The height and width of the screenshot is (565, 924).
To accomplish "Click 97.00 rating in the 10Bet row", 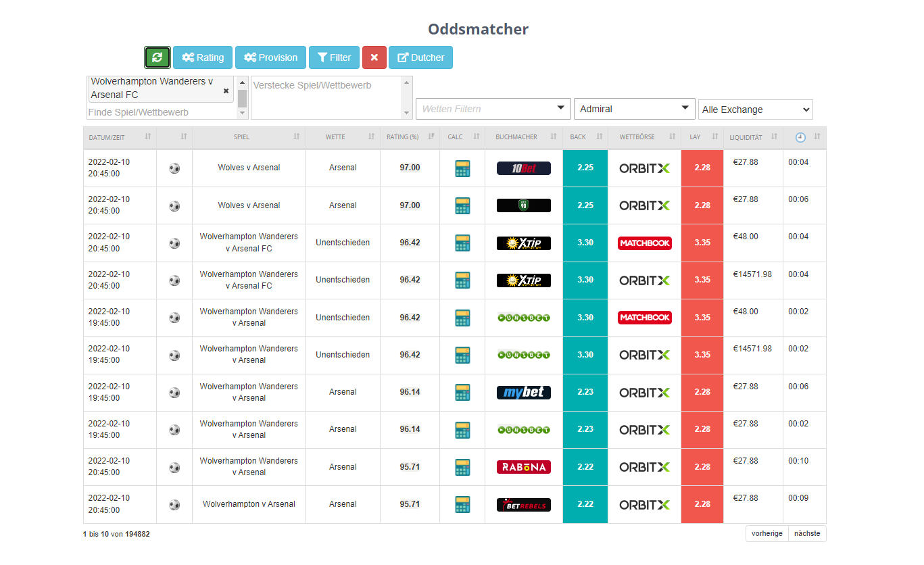I will coord(410,168).
